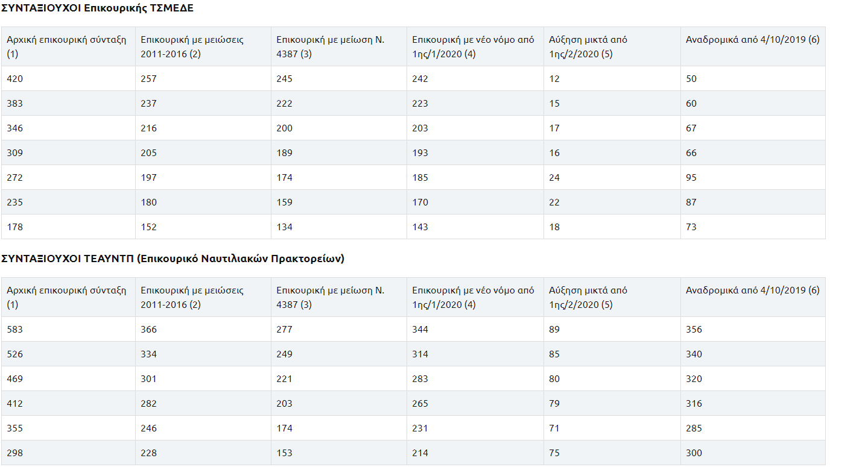868x467 pixels.
Task: Select the cell showing 257
Action: tap(148, 79)
